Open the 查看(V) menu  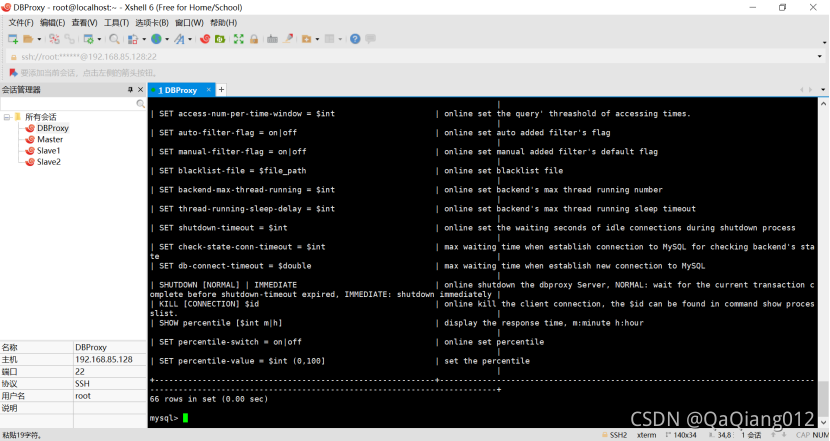84,23
